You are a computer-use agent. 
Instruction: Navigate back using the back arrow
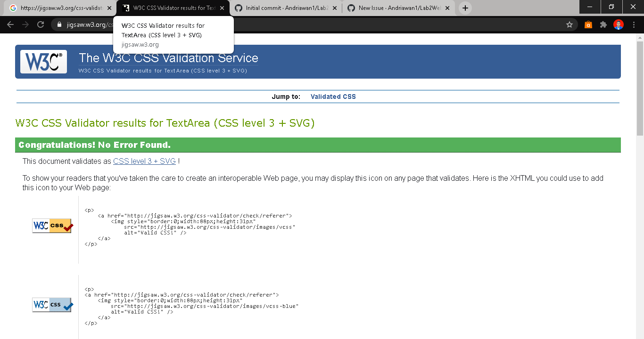point(10,24)
